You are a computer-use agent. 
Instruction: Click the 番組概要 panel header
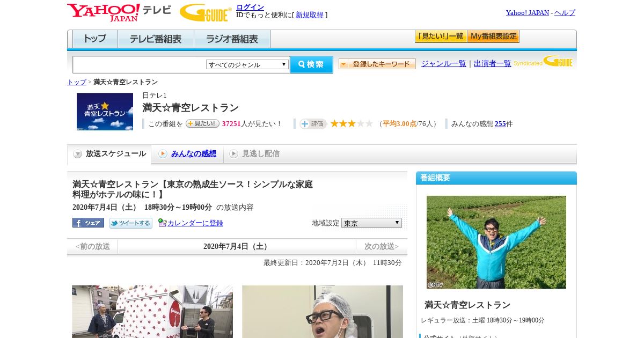coord(496,178)
